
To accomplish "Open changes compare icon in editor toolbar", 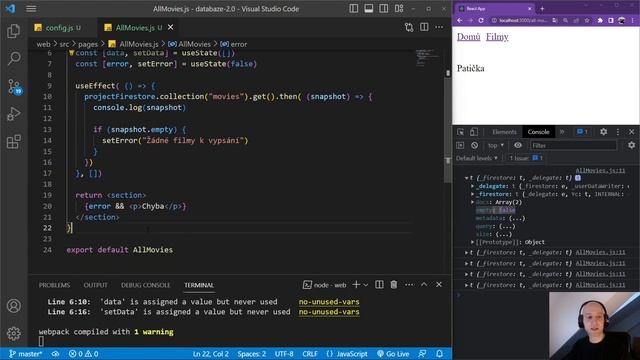I will (x=409, y=27).
